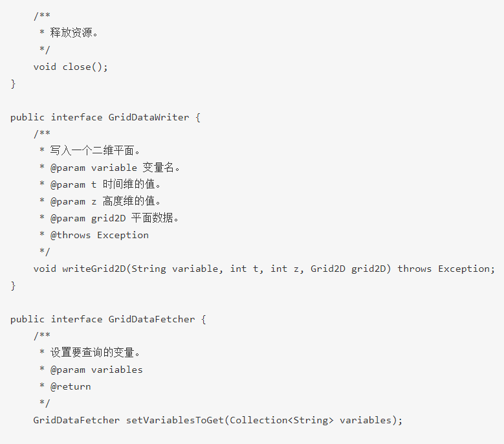Click throws Exception at the end of writeGrid2D

coord(446,269)
